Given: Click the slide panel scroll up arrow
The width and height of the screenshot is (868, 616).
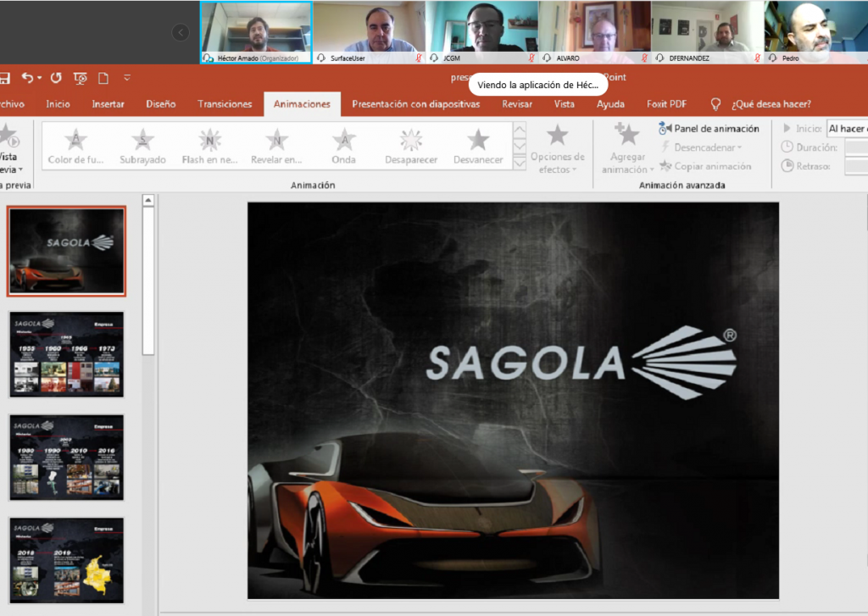Looking at the screenshot, I should [x=148, y=200].
